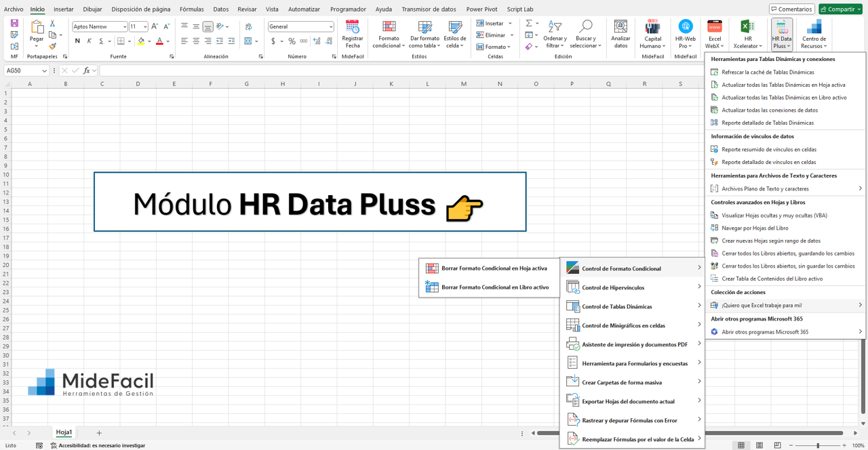Apply red font color swatch

[x=159, y=41]
